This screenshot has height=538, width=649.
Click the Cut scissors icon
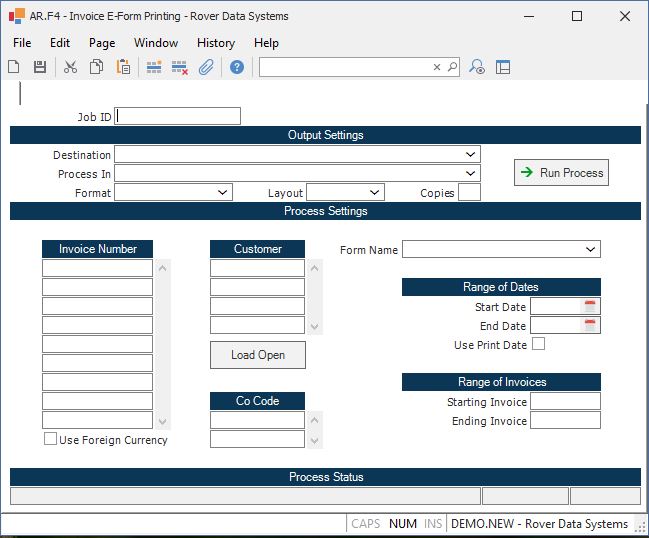pos(70,67)
